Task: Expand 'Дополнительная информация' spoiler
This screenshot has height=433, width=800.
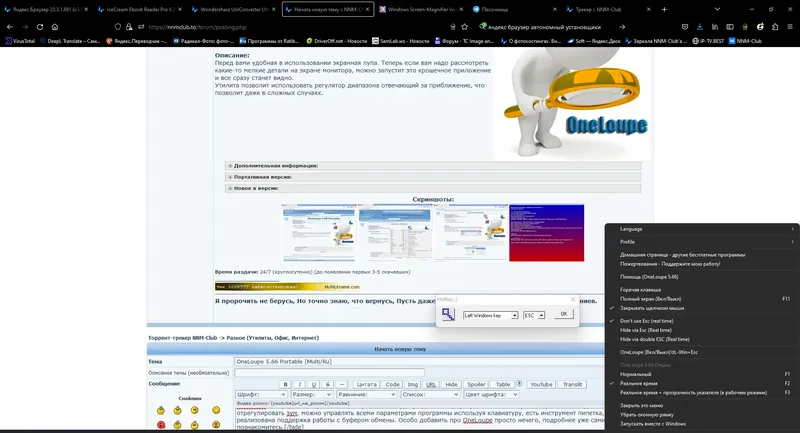Action: pos(433,166)
